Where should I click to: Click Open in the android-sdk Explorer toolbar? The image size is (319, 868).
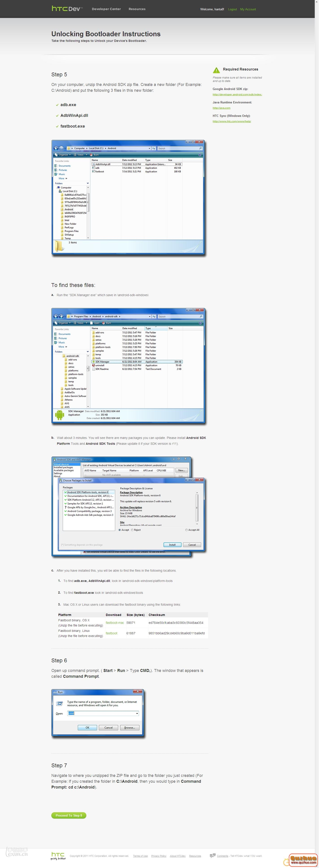(95, 323)
